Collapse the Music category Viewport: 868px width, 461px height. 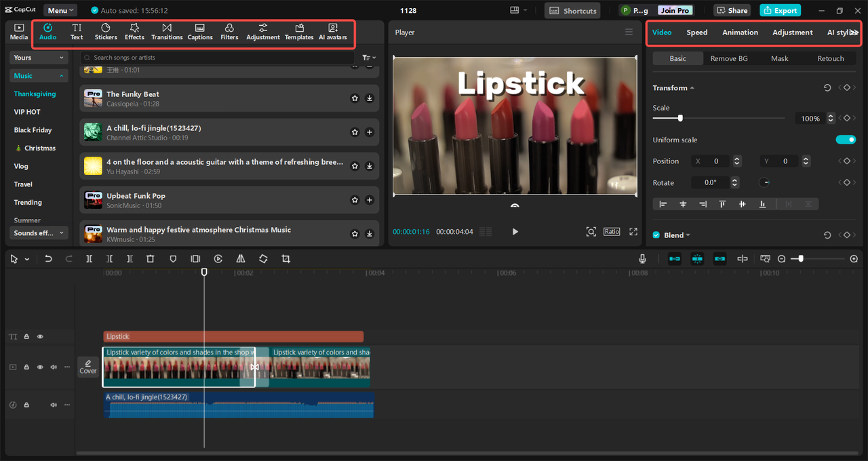(x=39, y=76)
